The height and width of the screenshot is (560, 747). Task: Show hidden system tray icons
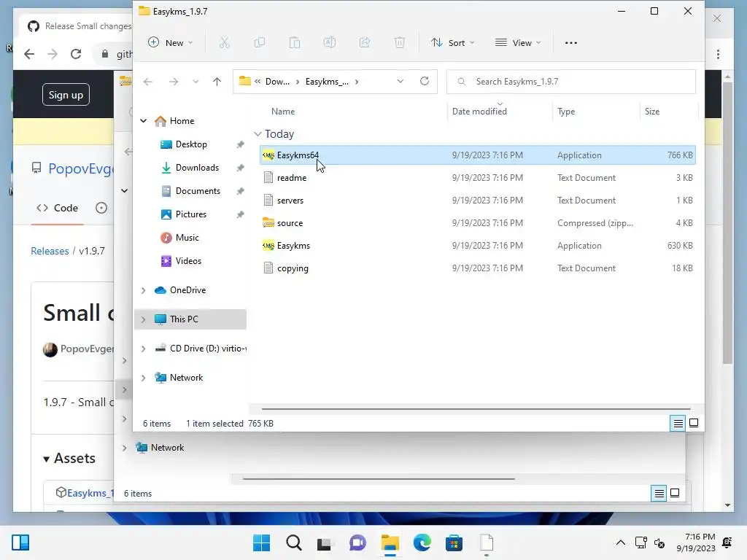coord(620,542)
